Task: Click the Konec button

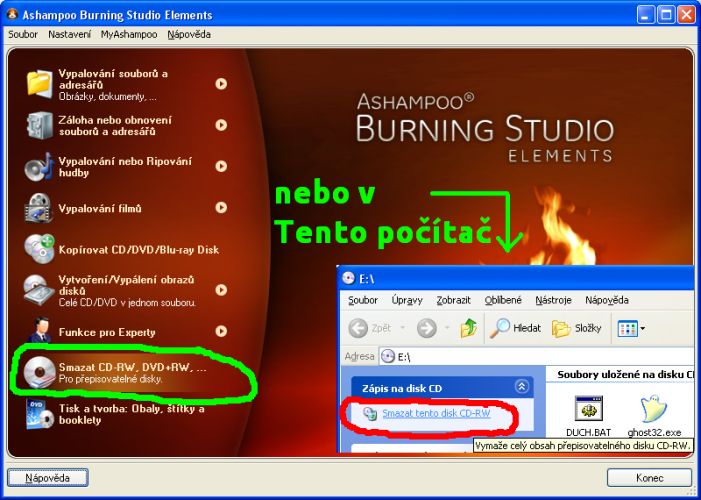Action: [649, 478]
